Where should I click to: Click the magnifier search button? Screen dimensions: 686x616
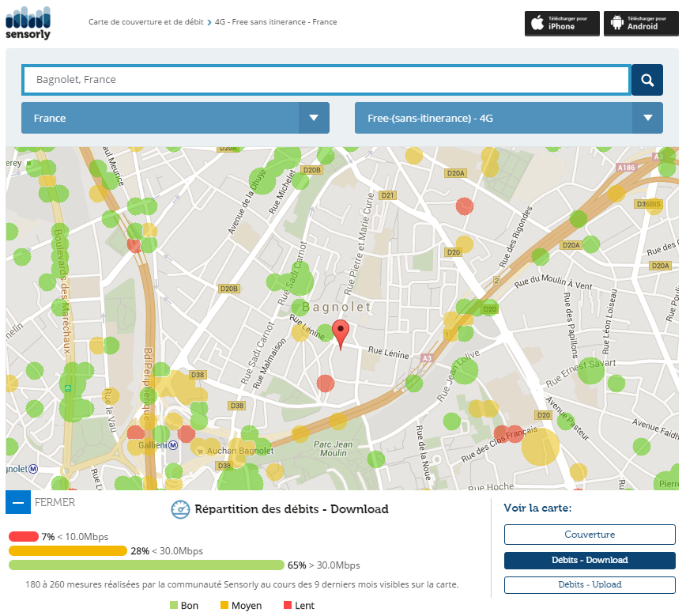click(x=647, y=80)
